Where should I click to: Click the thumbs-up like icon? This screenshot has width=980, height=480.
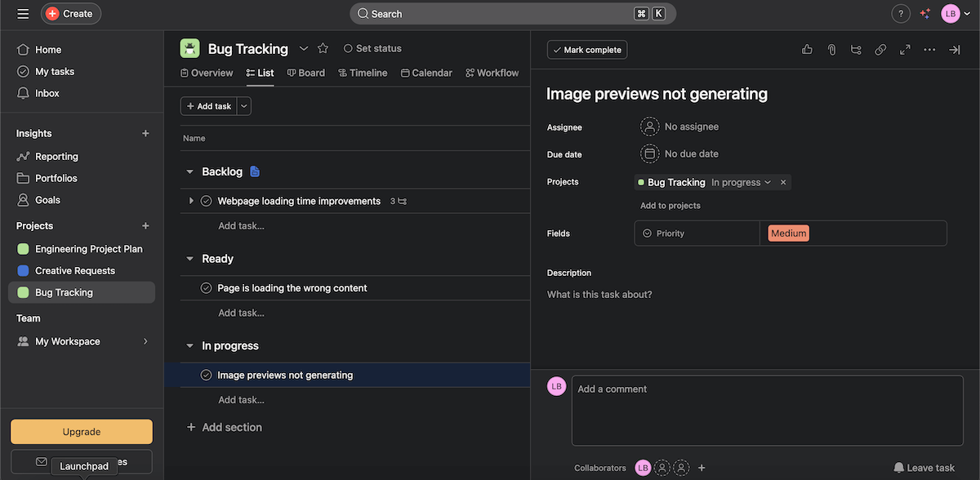click(x=807, y=50)
